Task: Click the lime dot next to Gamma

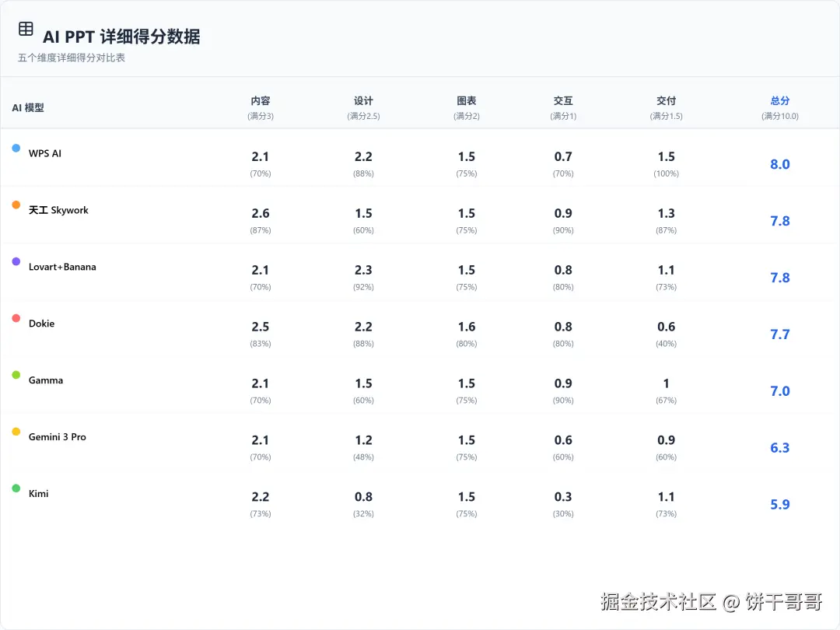Action: [x=16, y=375]
